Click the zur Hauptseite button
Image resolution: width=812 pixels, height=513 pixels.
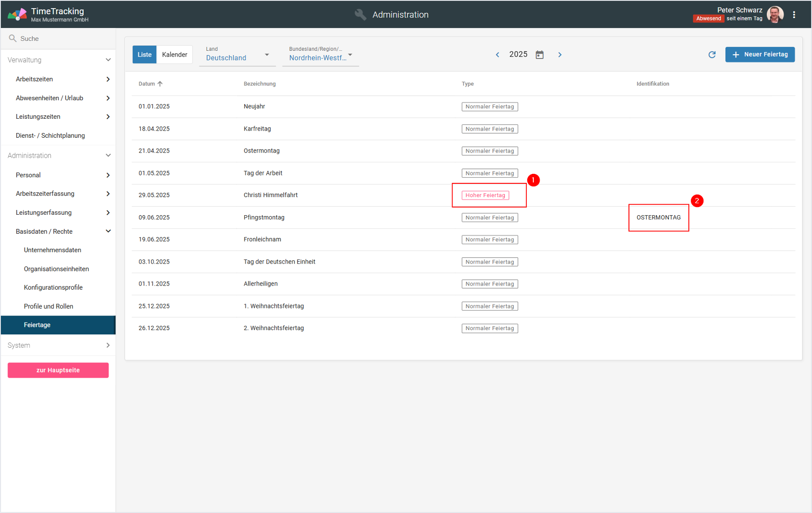click(58, 370)
